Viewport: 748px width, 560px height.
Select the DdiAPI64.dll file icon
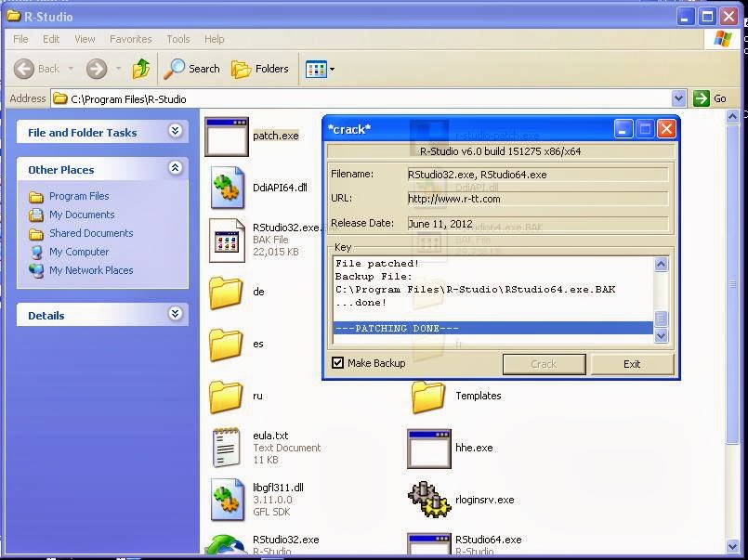227,189
